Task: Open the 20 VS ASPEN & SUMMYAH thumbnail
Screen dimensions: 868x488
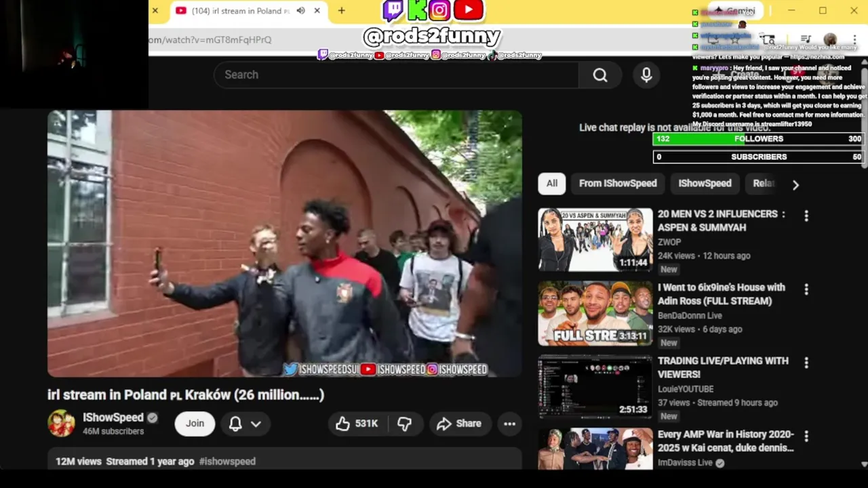Action: pyautogui.click(x=595, y=240)
